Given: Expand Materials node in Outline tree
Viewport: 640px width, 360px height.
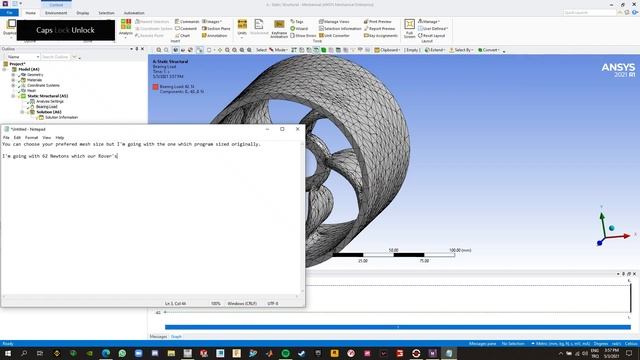Looking at the screenshot, I should (x=13, y=80).
